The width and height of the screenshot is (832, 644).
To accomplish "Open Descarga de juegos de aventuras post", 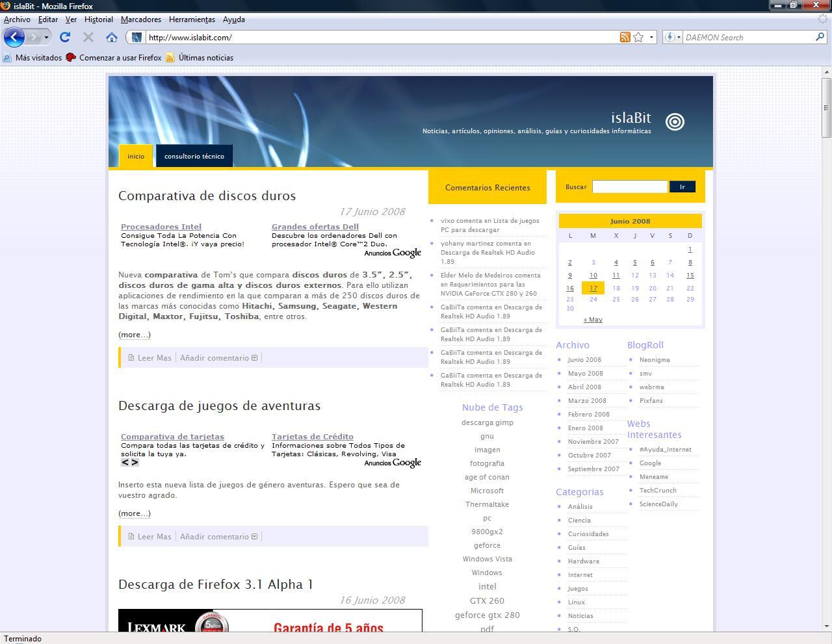I will 219,406.
